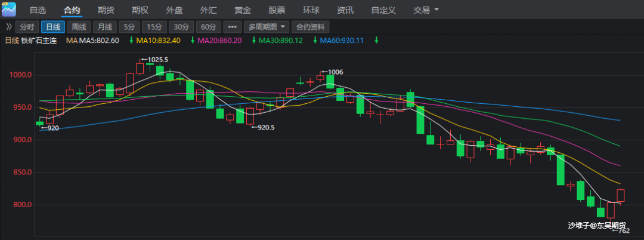644x240 pixels.
Task: Click the 900.0 price axis label
Action: (x=23, y=140)
